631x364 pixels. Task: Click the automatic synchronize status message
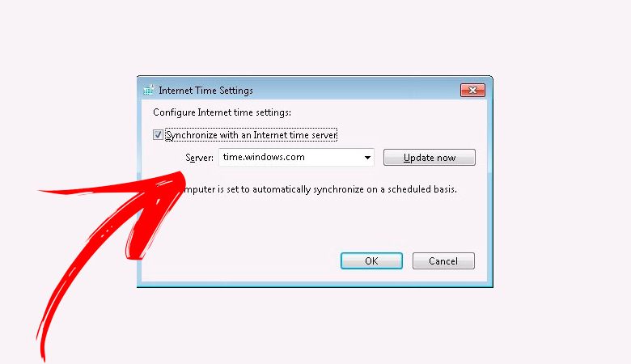coord(320,189)
